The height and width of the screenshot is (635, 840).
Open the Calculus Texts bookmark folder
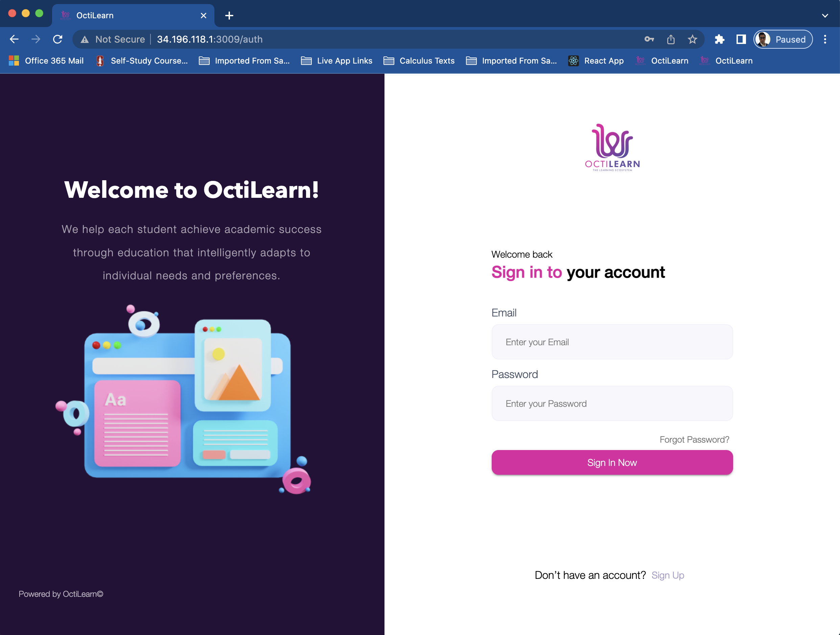tap(419, 61)
